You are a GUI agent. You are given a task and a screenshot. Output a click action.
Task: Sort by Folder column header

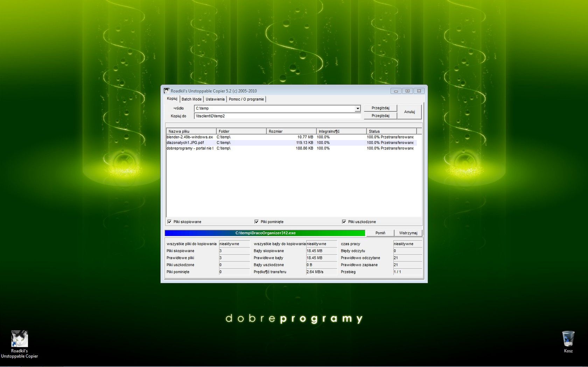click(x=241, y=131)
